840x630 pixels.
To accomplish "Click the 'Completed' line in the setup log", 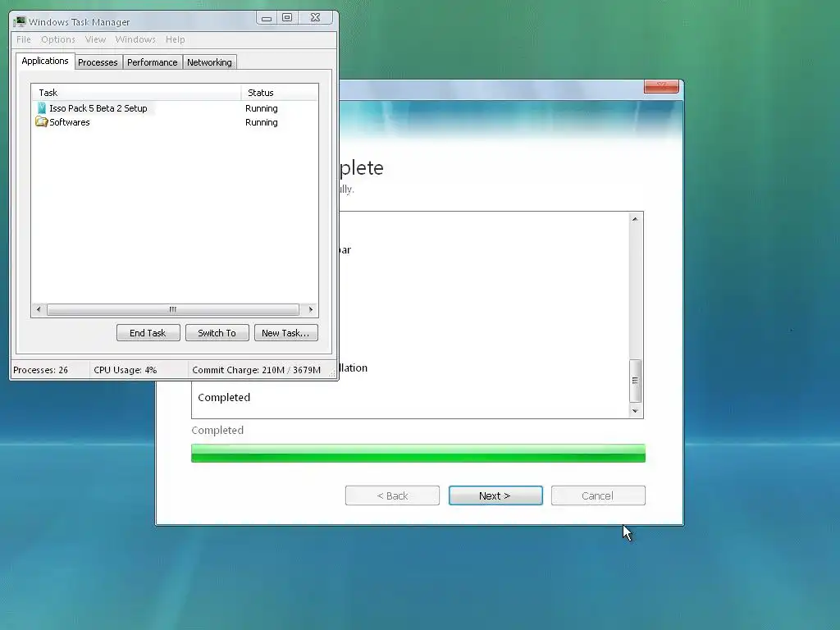I will (x=224, y=398).
